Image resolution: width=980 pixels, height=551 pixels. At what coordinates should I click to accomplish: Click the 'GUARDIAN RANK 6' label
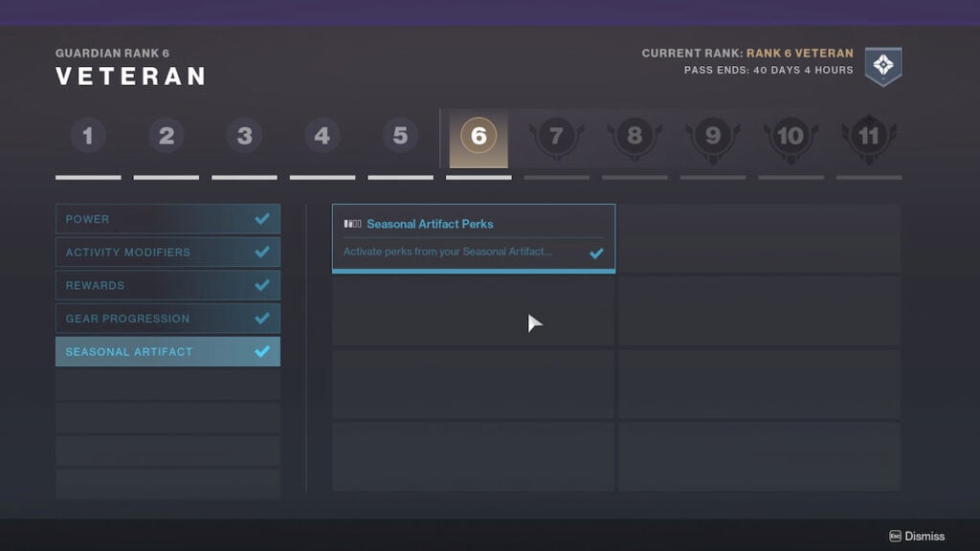click(113, 54)
